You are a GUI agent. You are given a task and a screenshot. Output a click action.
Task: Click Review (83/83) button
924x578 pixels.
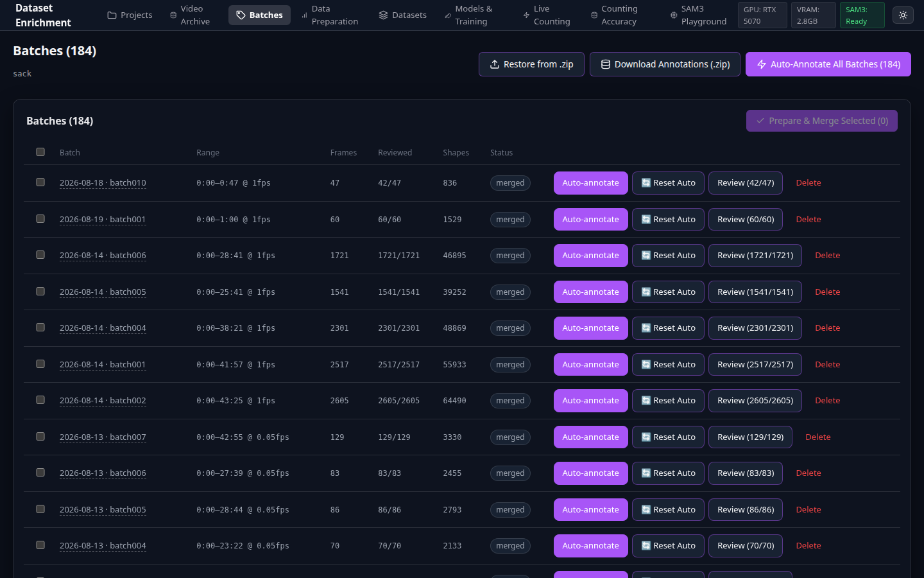pyautogui.click(x=746, y=473)
